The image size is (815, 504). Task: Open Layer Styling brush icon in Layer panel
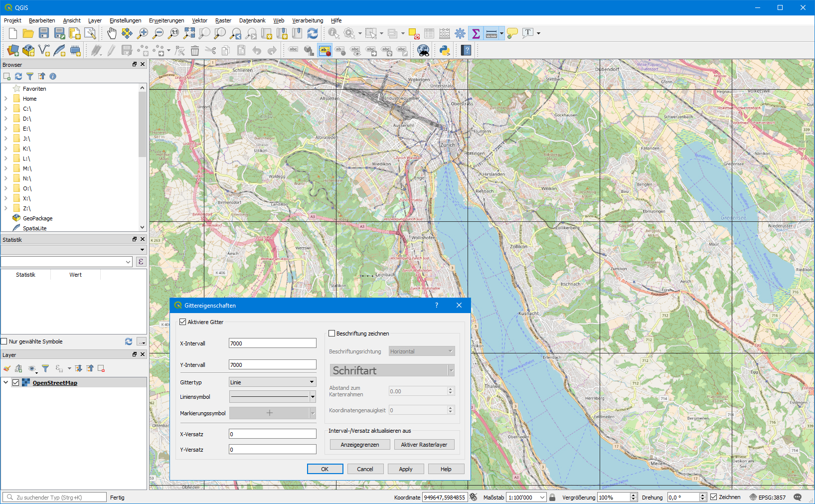point(7,368)
